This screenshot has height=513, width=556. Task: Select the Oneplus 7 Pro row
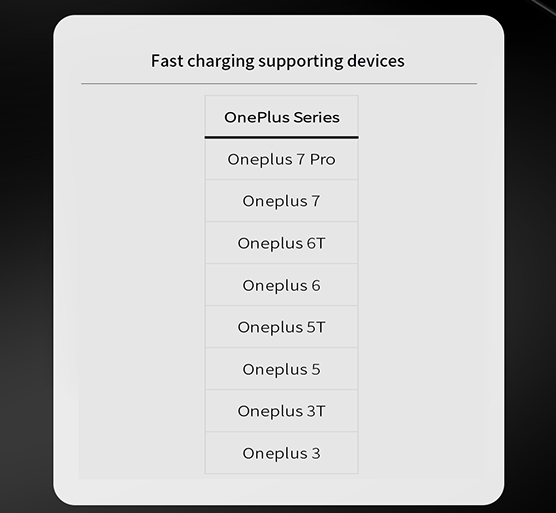[x=282, y=159]
